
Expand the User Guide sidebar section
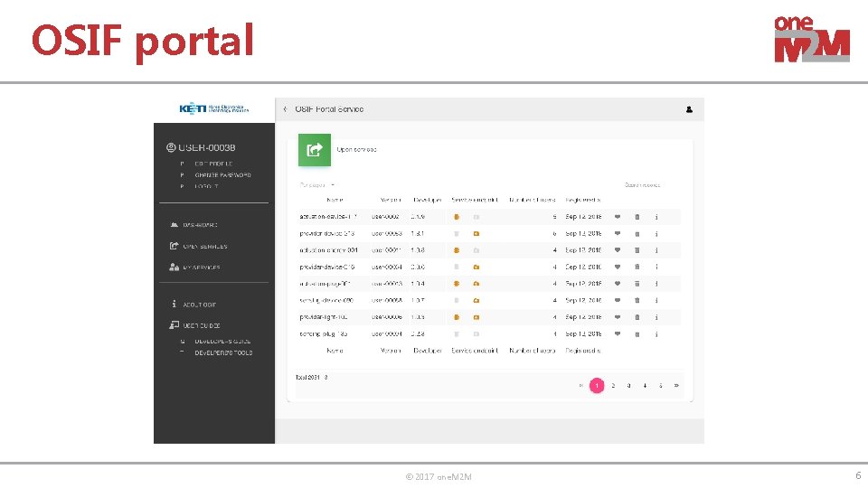point(202,325)
